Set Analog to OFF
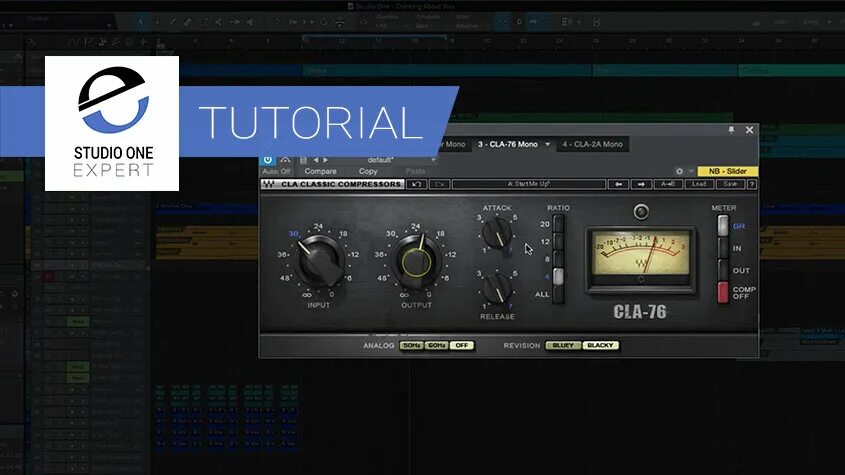The height and width of the screenshot is (475, 845). 461,346
